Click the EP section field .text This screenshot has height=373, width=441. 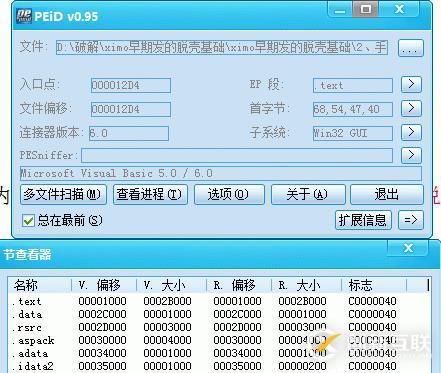point(353,85)
